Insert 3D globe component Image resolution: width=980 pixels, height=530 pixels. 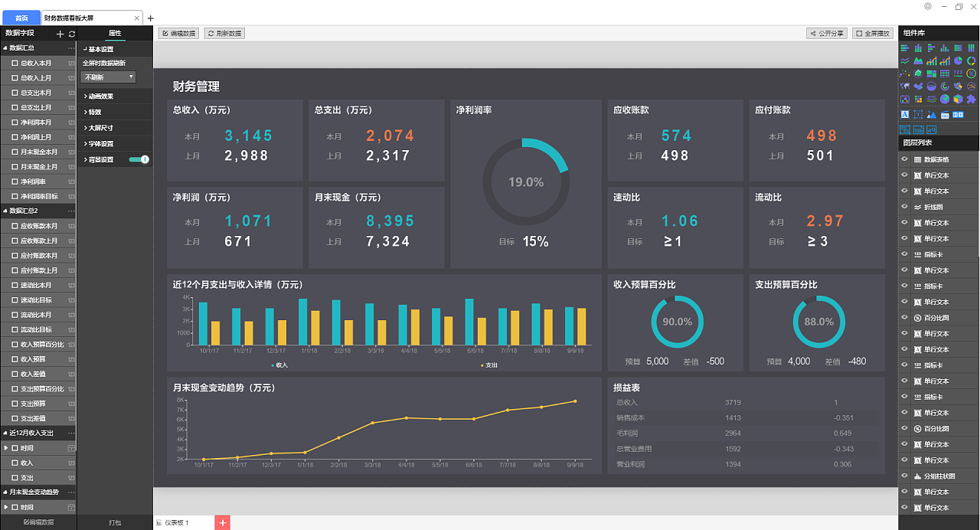pyautogui.click(x=945, y=99)
